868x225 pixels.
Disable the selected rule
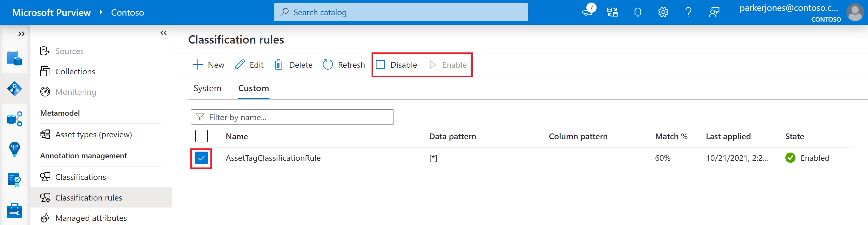click(x=396, y=65)
